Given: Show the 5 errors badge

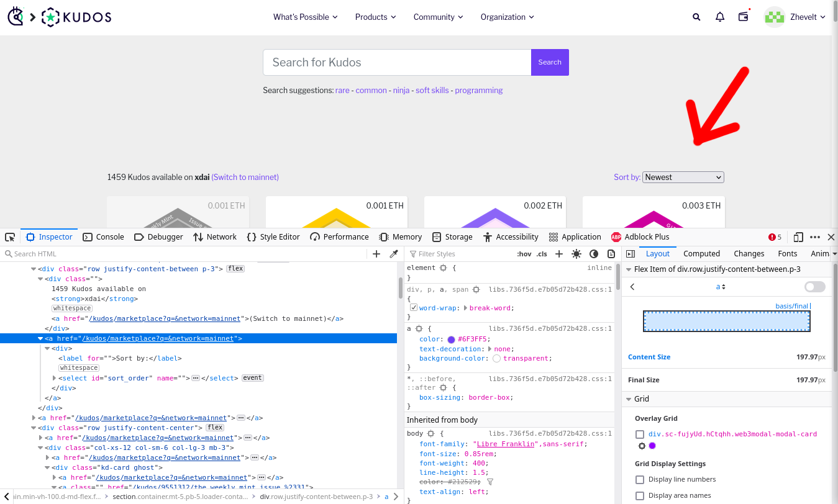Looking at the screenshot, I should [x=775, y=237].
